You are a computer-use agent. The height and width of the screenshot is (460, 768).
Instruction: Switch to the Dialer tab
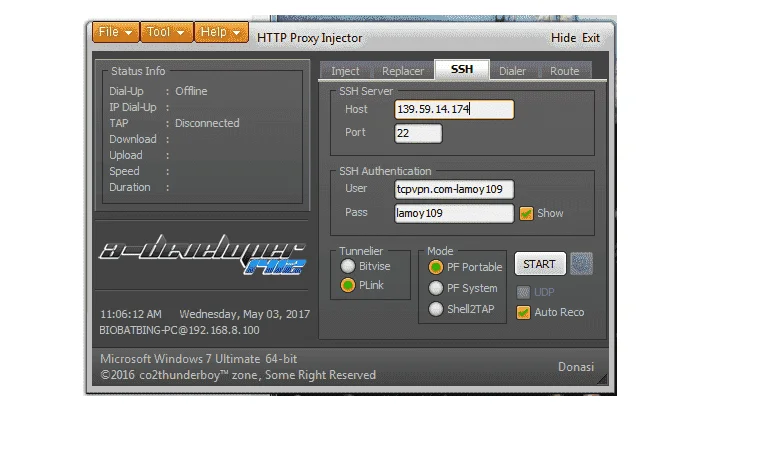[512, 71]
